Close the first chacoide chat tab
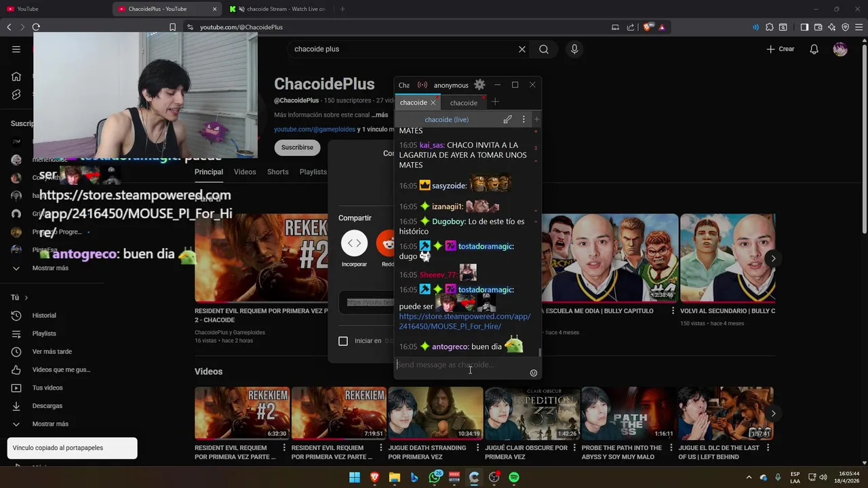The height and width of the screenshot is (488, 868). [x=433, y=103]
